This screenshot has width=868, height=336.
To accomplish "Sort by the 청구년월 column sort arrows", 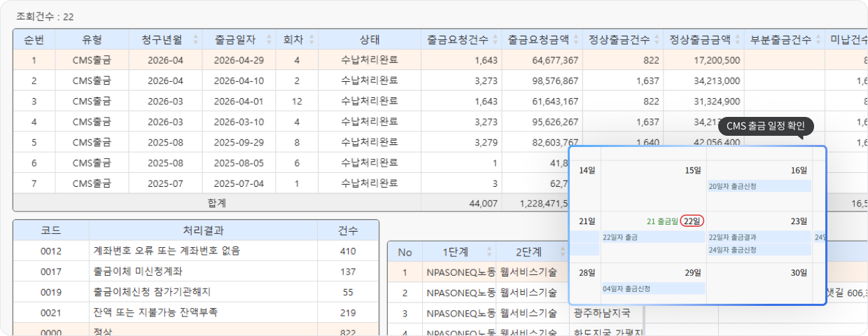I will 195,40.
